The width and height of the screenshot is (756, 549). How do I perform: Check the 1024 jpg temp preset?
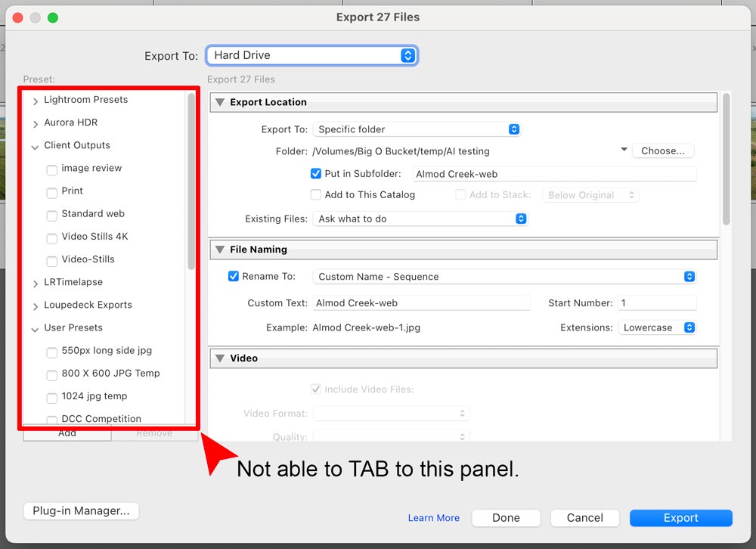[x=51, y=398]
